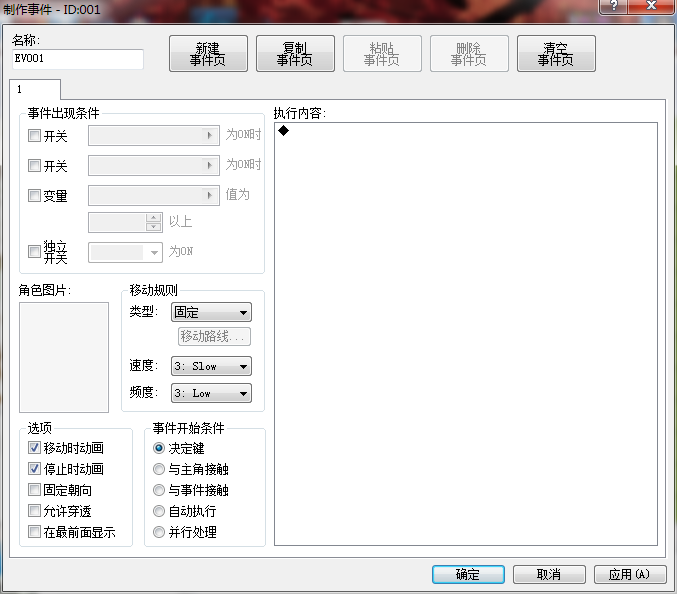Open the 变量 selector arrow field
Image resolution: width=677 pixels, height=594 pixels.
pyautogui.click(x=154, y=196)
